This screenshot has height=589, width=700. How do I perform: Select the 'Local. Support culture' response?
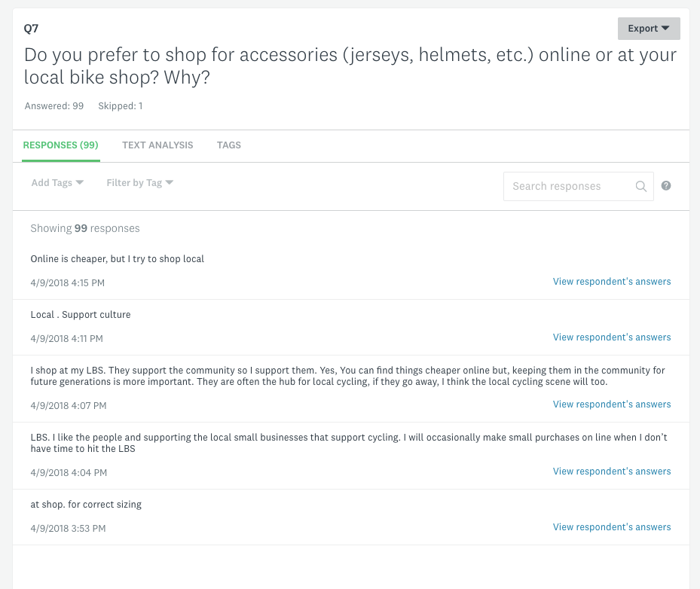pyautogui.click(x=80, y=314)
